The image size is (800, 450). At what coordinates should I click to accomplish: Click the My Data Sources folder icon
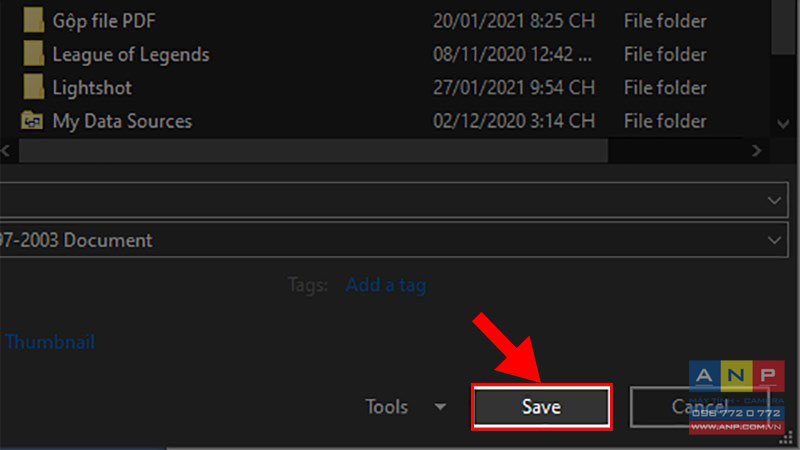coord(32,120)
